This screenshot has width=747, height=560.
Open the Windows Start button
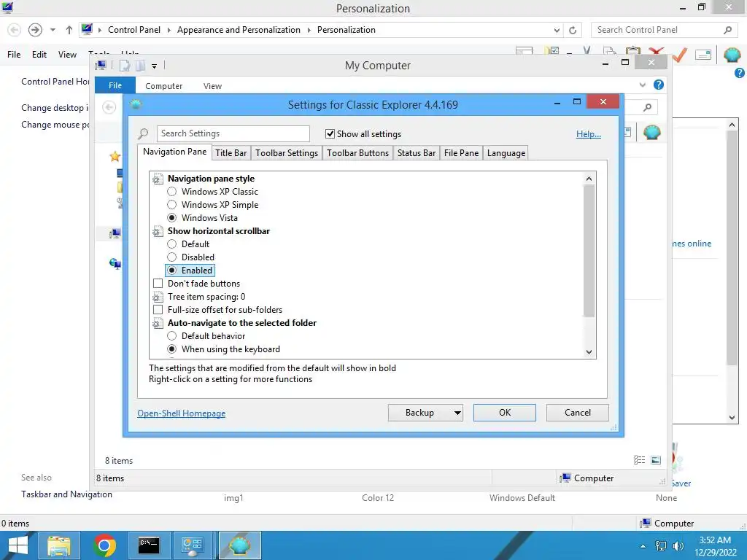18,545
